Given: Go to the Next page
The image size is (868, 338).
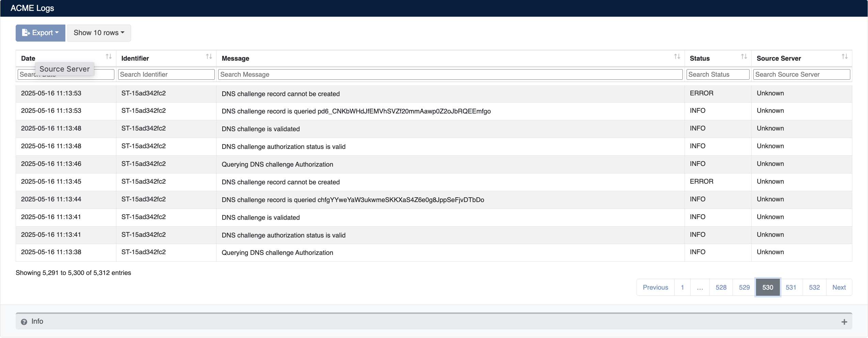Looking at the screenshot, I should (839, 287).
